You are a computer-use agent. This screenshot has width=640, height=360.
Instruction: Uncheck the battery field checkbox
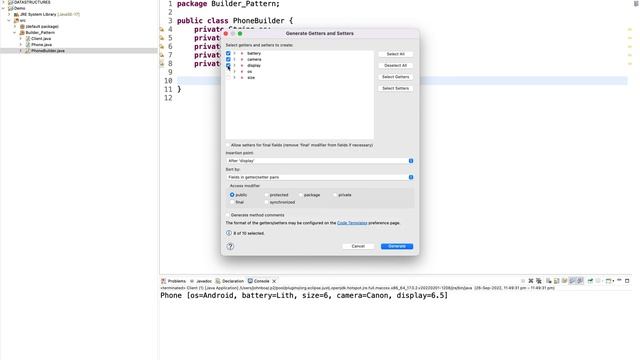(x=228, y=53)
